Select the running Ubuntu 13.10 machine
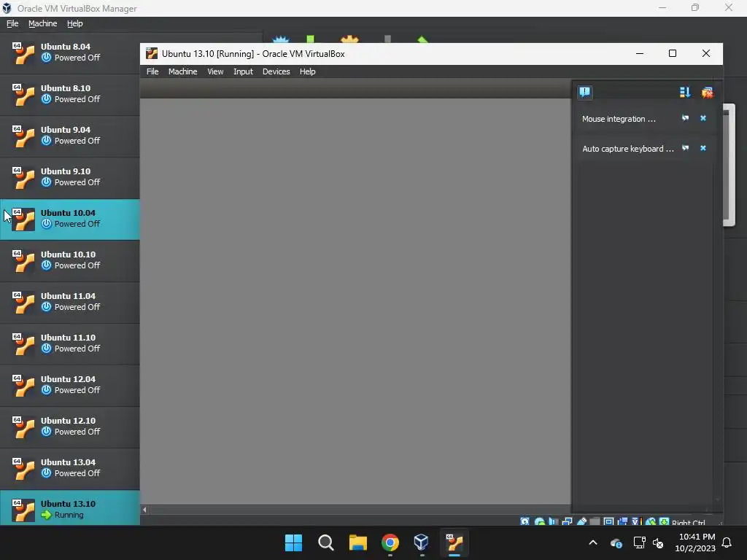Screen dimensions: 747x560 coord(69,508)
